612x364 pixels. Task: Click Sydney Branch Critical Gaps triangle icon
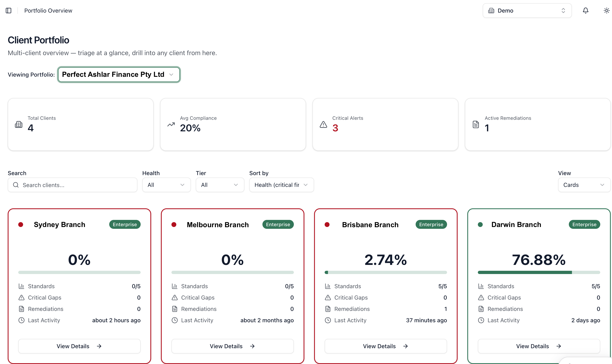click(x=21, y=298)
